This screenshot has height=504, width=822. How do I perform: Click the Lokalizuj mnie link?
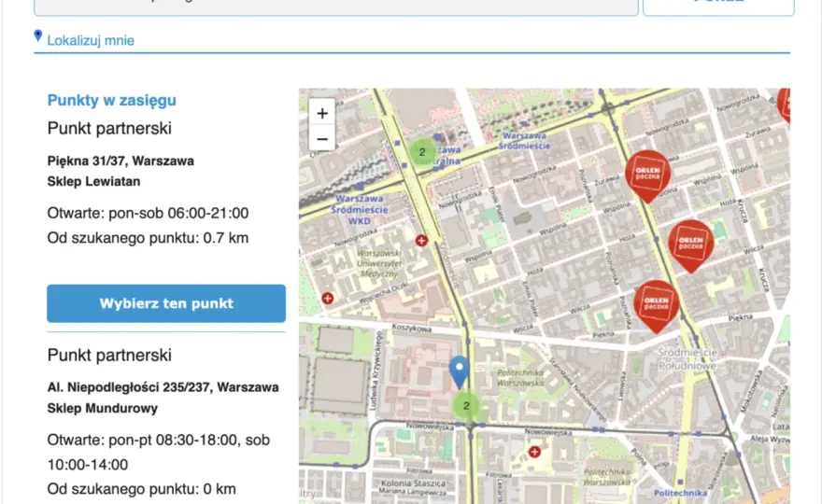(x=91, y=40)
